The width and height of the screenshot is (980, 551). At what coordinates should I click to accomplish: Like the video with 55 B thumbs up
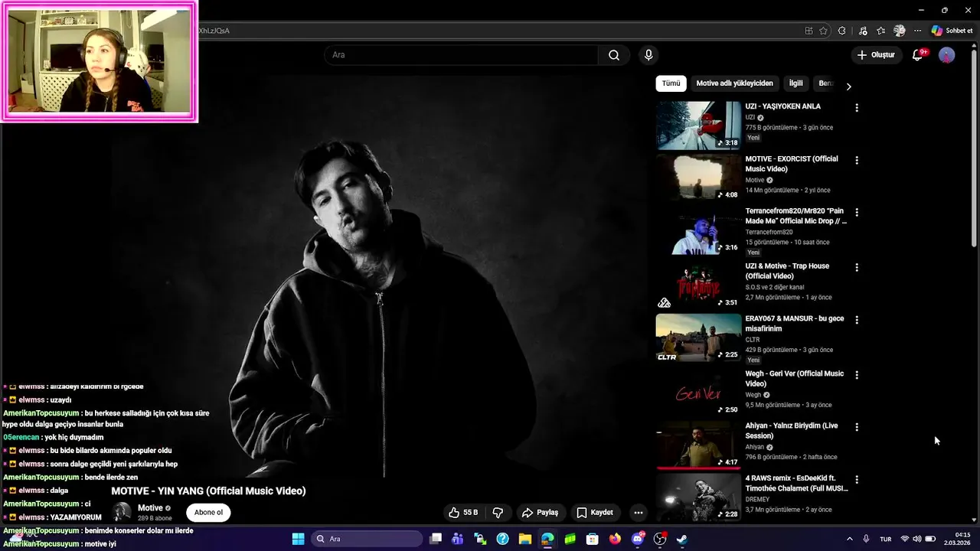pos(463,513)
